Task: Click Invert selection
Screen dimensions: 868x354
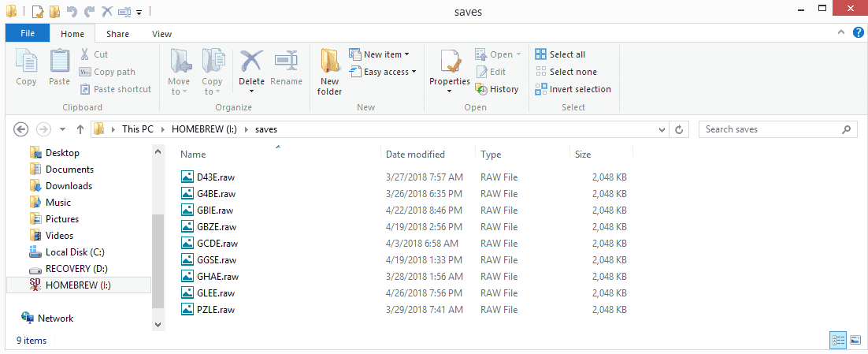Action: point(573,89)
